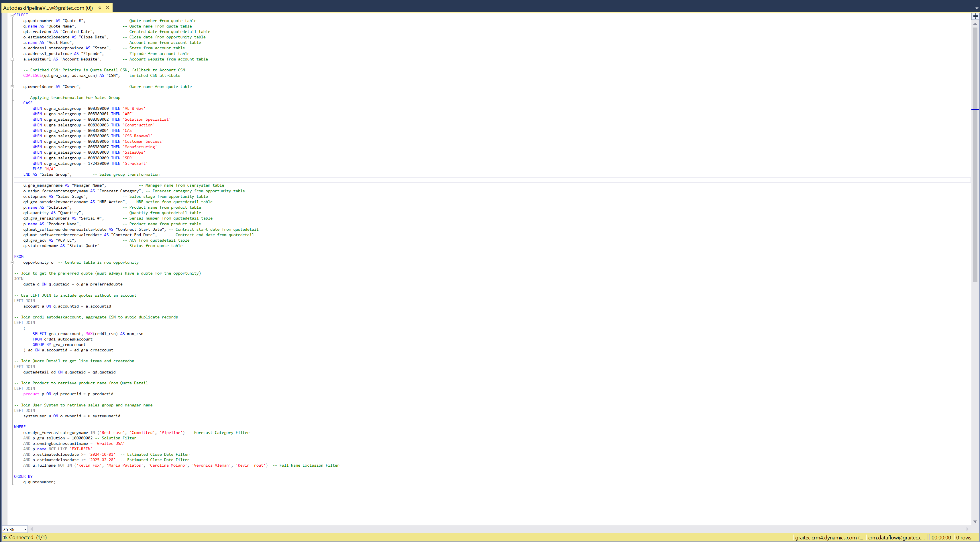The height and width of the screenshot is (542, 980).
Task: Click vertical scrollbar up arrow
Action: tap(975, 24)
